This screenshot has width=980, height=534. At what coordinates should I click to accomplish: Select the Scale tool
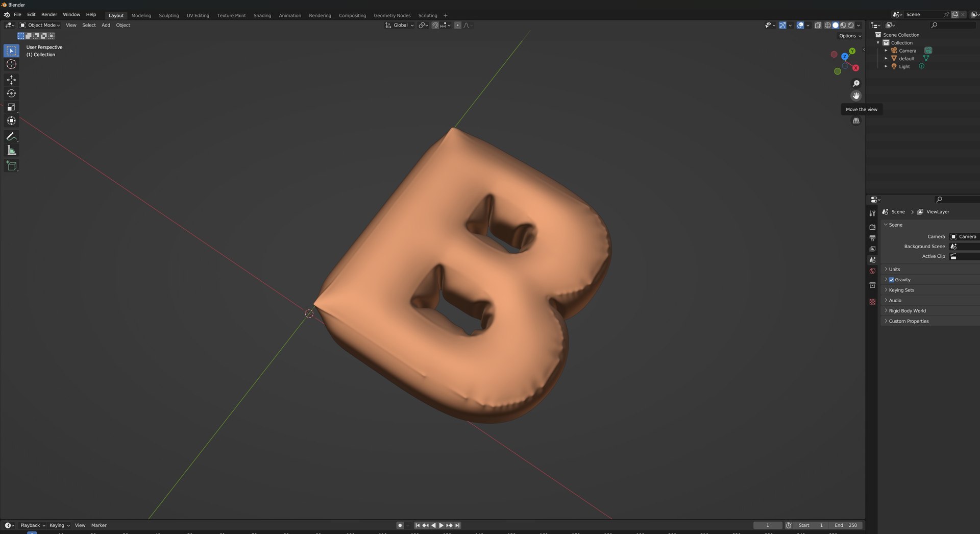point(11,107)
